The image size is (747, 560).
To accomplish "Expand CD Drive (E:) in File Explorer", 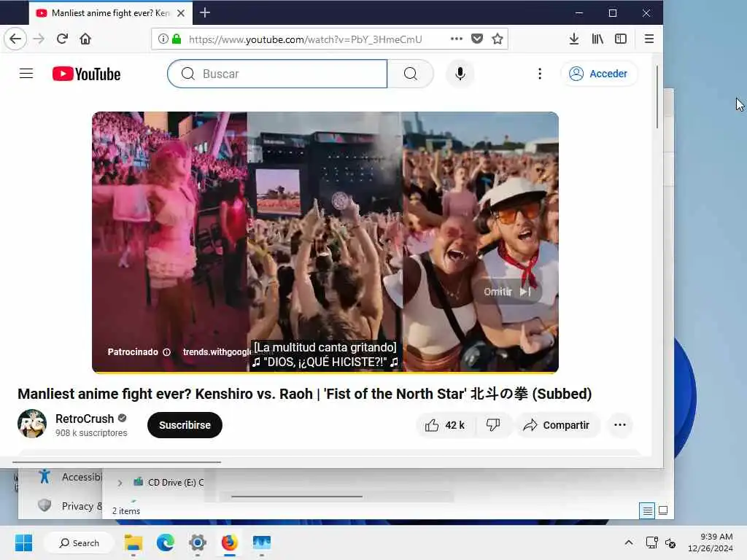I will (x=120, y=483).
